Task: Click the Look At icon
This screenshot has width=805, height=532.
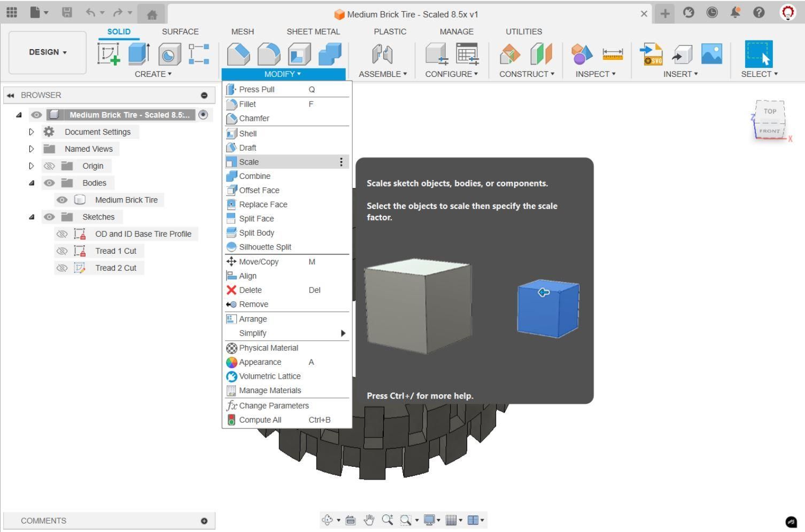Action: tap(351, 520)
